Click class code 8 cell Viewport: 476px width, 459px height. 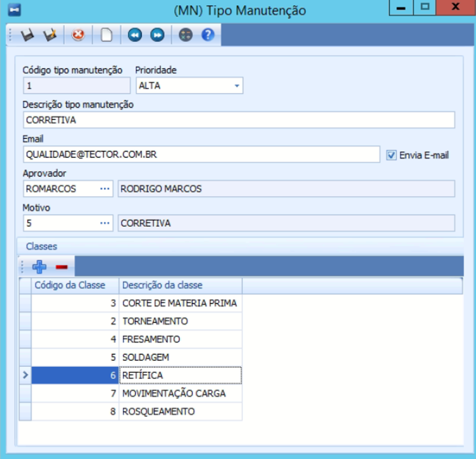click(x=75, y=411)
